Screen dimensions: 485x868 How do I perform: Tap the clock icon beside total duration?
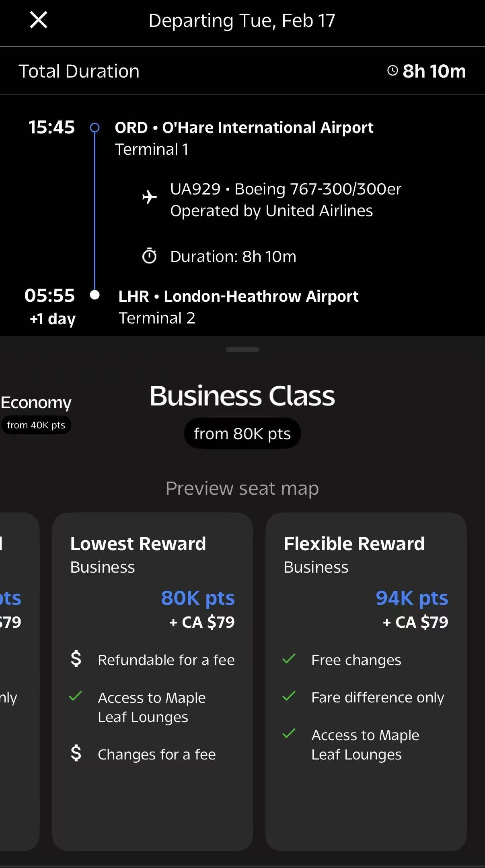point(393,71)
